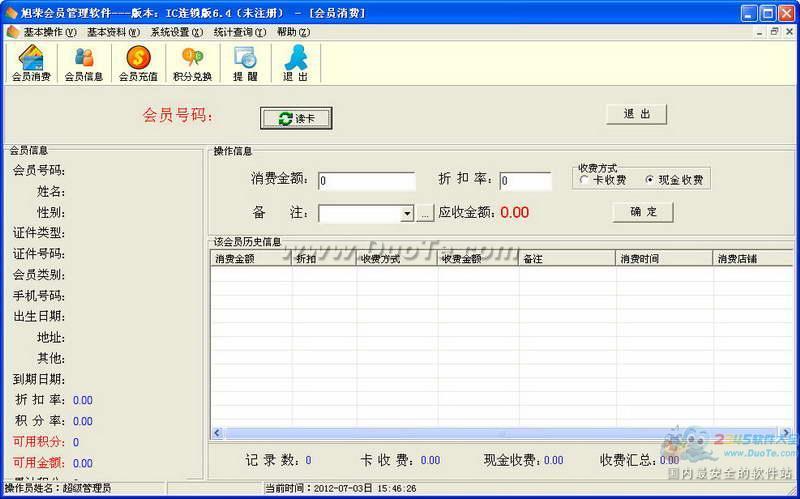Click the 会员信息 toolbar icon
The height and width of the screenshot is (499, 800).
tap(84, 63)
